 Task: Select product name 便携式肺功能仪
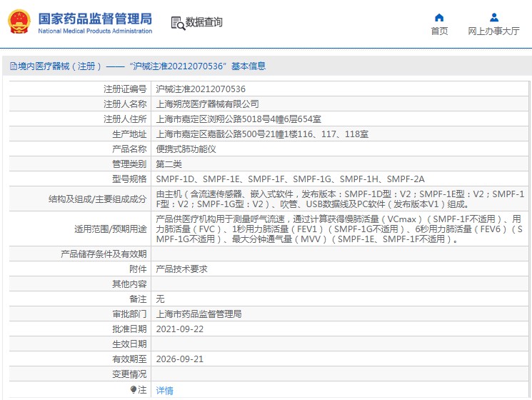click(186, 149)
